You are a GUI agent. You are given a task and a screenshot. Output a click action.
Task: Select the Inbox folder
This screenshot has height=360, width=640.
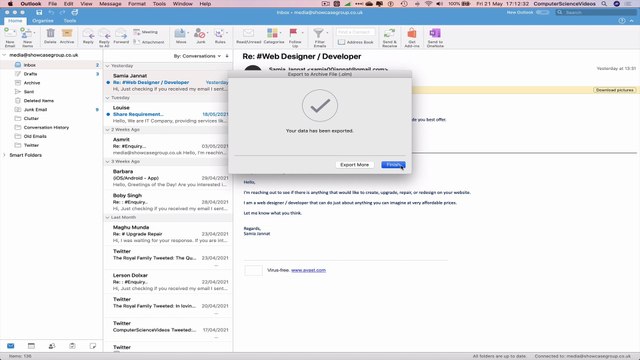coord(51,65)
